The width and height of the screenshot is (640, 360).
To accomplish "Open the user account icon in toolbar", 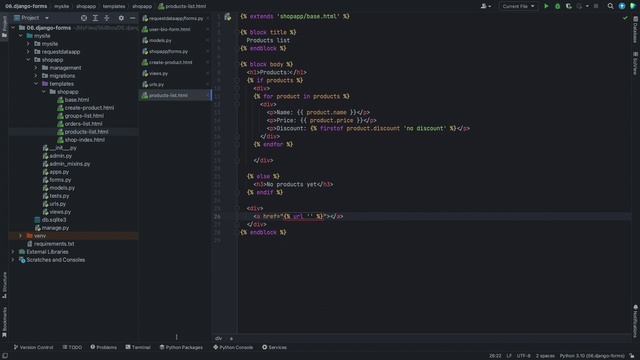I will pyautogui.click(x=485, y=6).
